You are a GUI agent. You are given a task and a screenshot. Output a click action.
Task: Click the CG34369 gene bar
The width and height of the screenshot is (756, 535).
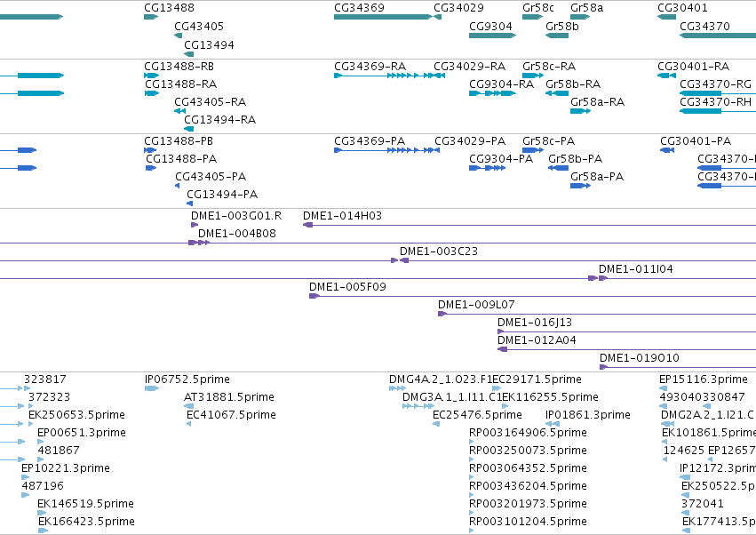(x=383, y=17)
